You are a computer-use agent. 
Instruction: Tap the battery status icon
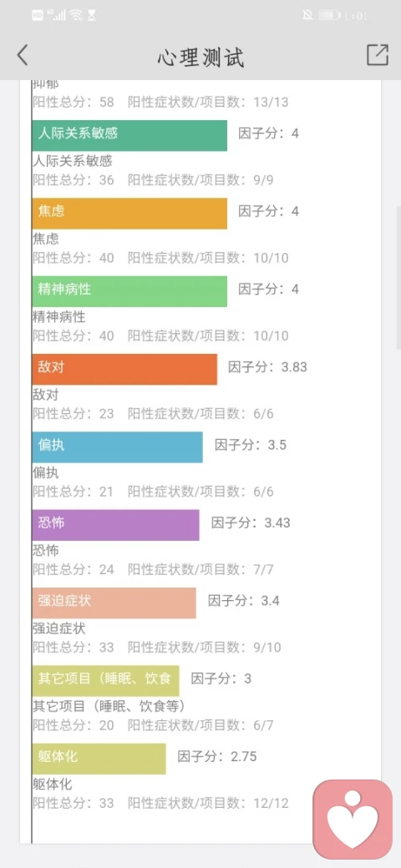click(329, 16)
